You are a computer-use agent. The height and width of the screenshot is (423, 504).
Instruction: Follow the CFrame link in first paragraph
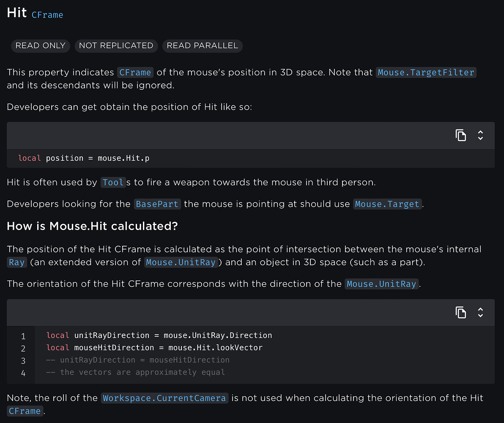pyautogui.click(x=135, y=72)
